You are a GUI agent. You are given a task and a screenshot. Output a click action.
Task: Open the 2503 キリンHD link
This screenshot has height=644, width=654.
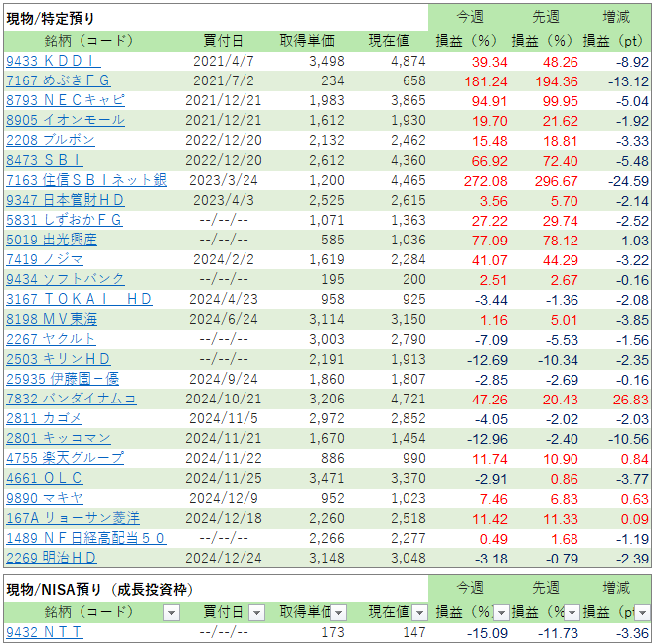click(x=59, y=359)
